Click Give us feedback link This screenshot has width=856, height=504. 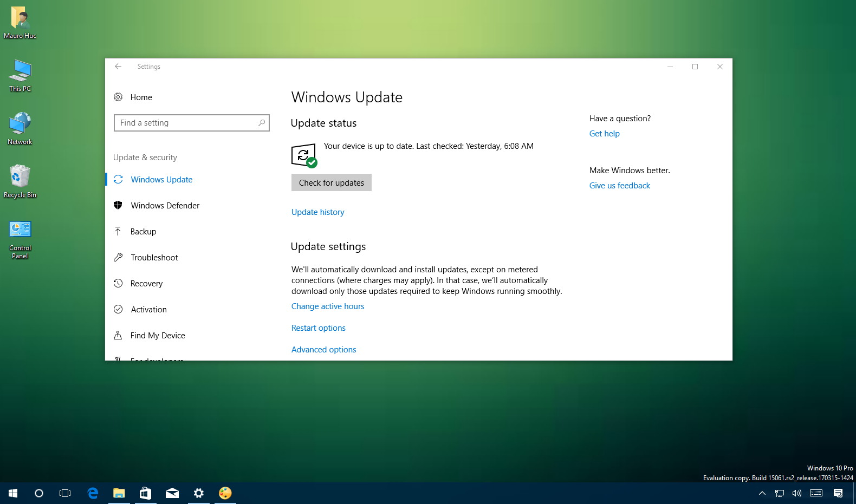pos(620,186)
